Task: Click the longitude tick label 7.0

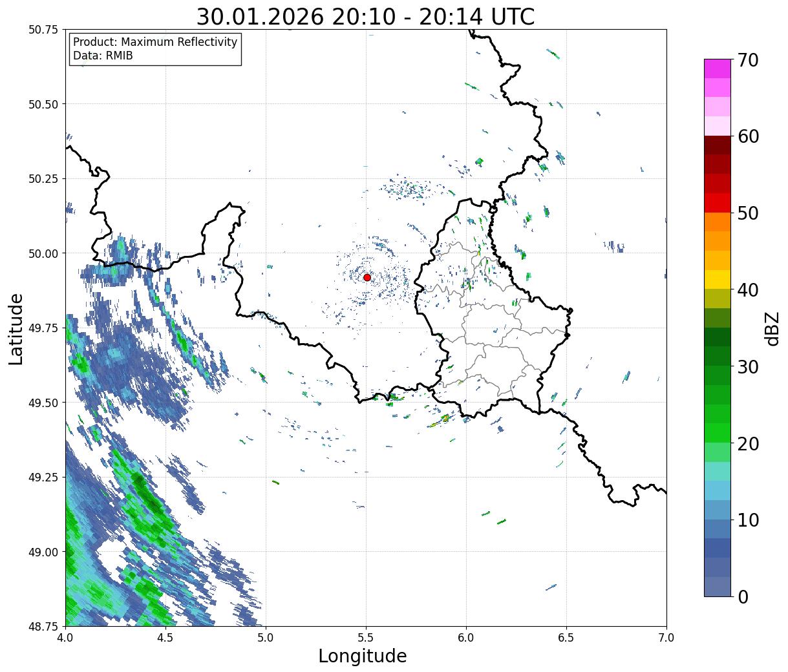Action: pyautogui.click(x=666, y=637)
